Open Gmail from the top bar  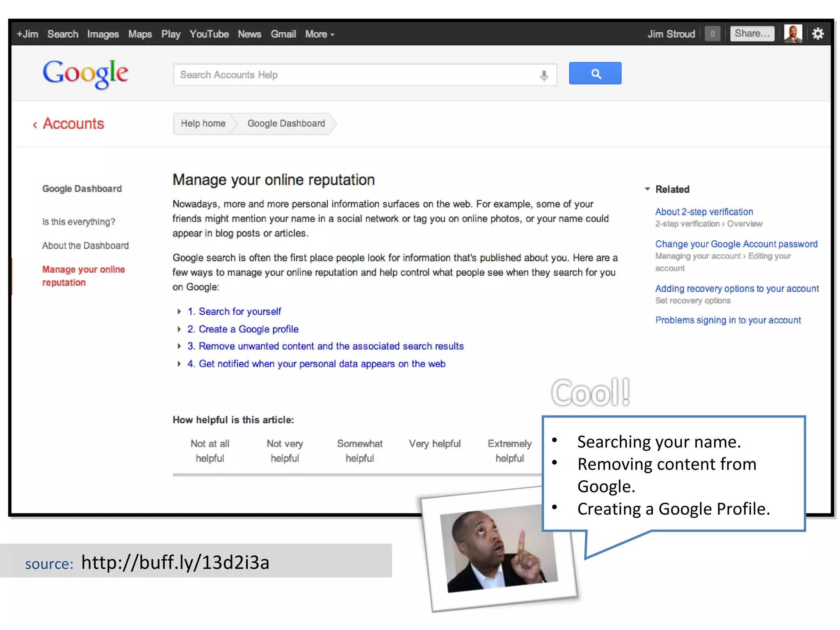point(283,34)
